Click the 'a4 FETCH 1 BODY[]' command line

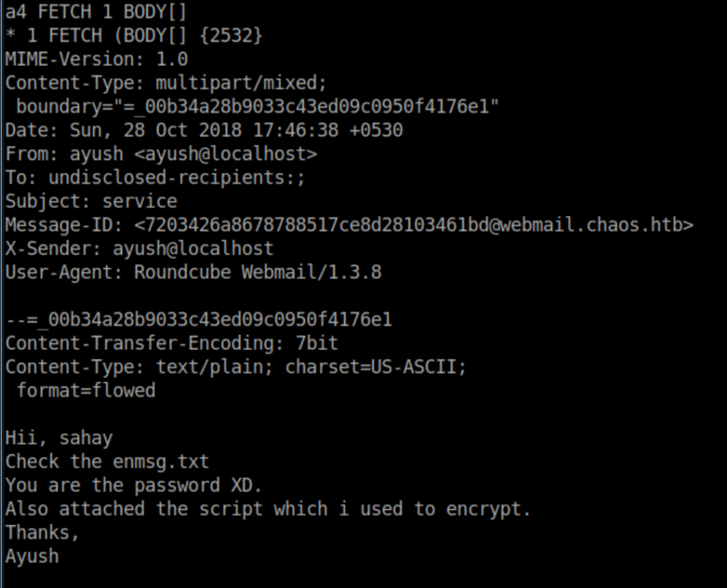[x=97, y=11]
